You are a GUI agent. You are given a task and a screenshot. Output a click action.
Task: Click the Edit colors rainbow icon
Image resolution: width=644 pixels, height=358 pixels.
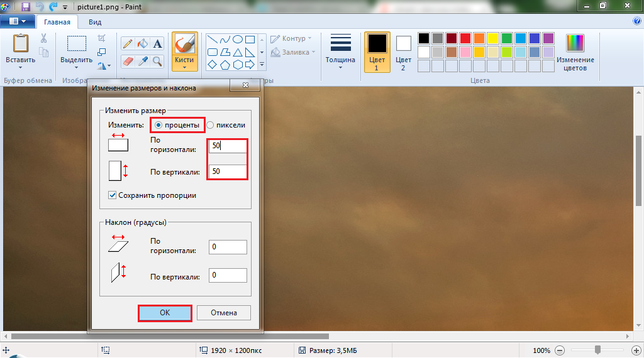click(x=575, y=43)
